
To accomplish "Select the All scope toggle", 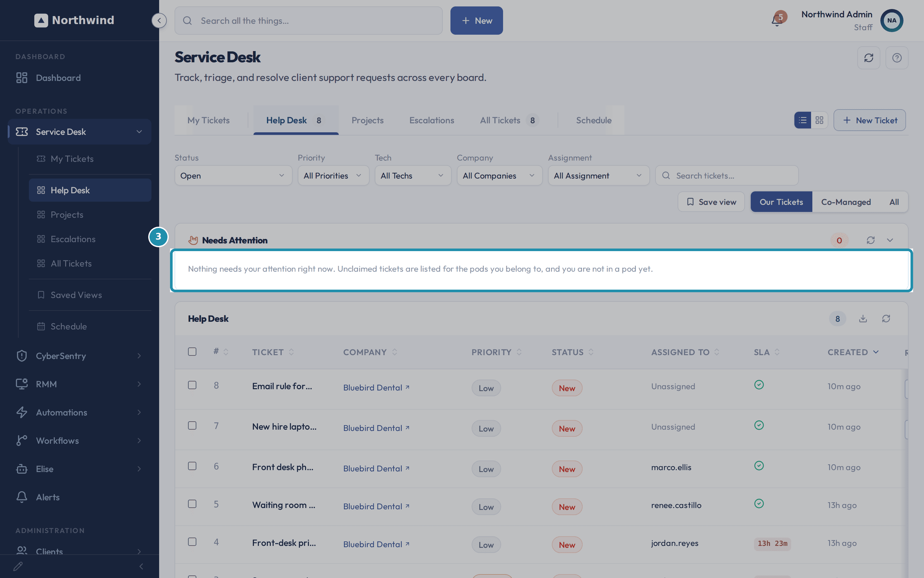I will [x=894, y=202].
